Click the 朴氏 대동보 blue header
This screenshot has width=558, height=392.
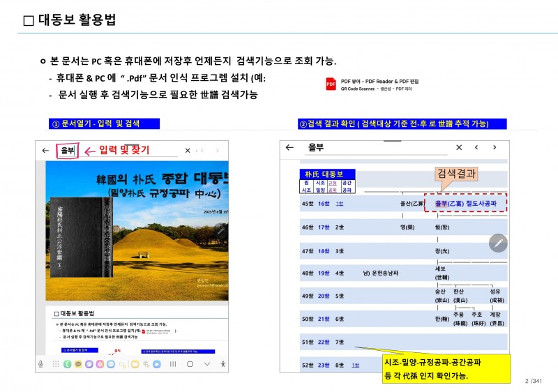tap(327, 174)
